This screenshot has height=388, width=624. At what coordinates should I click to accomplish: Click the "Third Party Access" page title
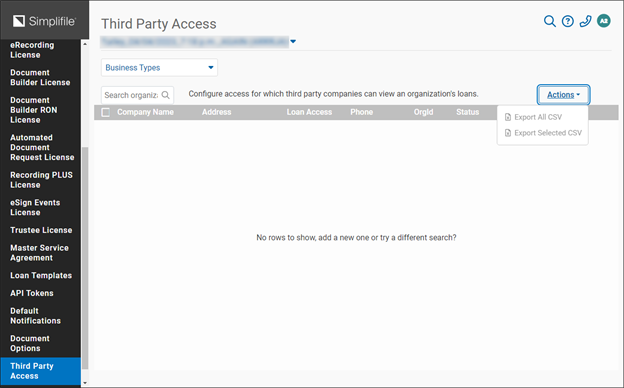pos(159,24)
